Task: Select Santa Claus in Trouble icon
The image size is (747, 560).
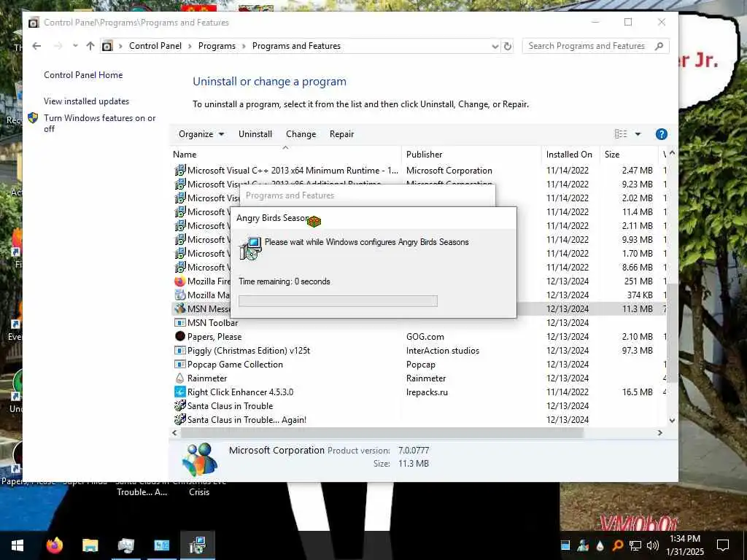Action: pos(180,405)
